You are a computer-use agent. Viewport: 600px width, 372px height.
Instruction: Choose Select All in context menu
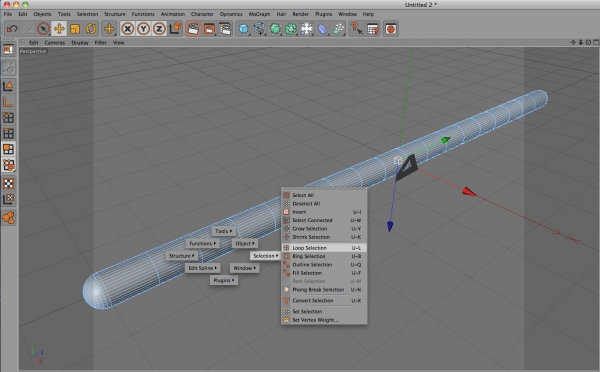(324, 195)
